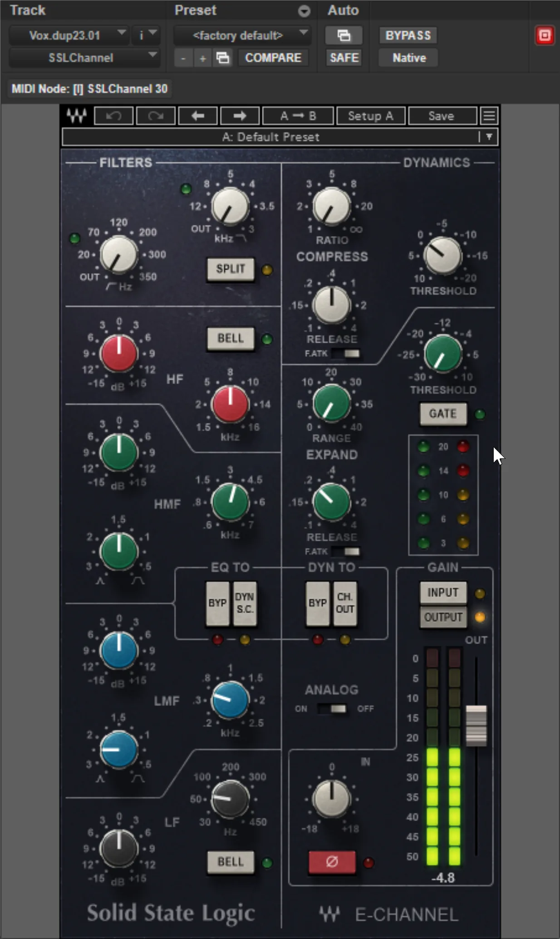Screen dimensions: 560x939
Task: Click the compressor RELEASE knob
Action: [332, 305]
